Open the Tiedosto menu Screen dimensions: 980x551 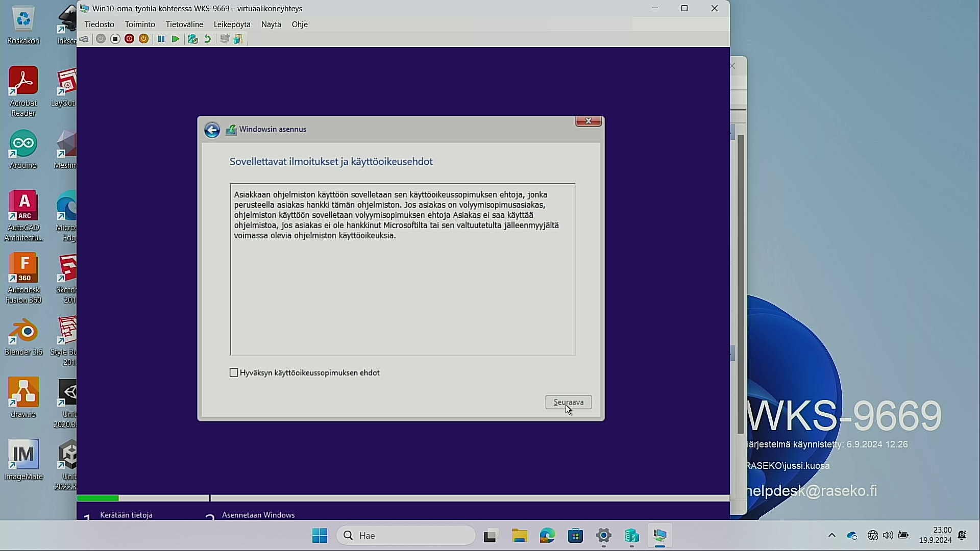pyautogui.click(x=100, y=24)
